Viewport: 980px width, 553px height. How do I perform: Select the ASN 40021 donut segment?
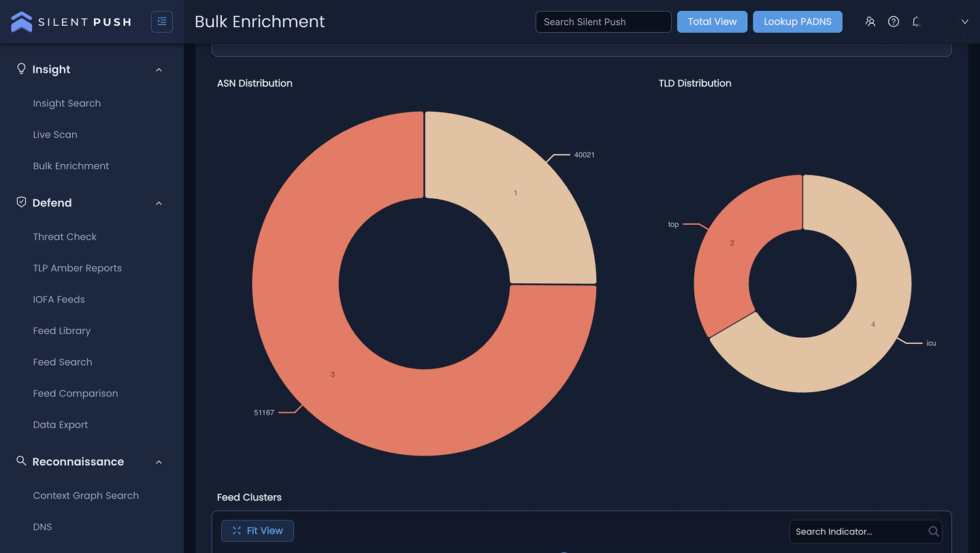(515, 193)
